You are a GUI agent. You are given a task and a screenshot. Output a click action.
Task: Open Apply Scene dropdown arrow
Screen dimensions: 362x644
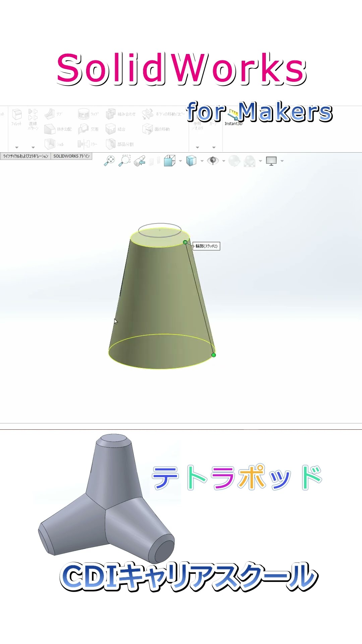260,161
